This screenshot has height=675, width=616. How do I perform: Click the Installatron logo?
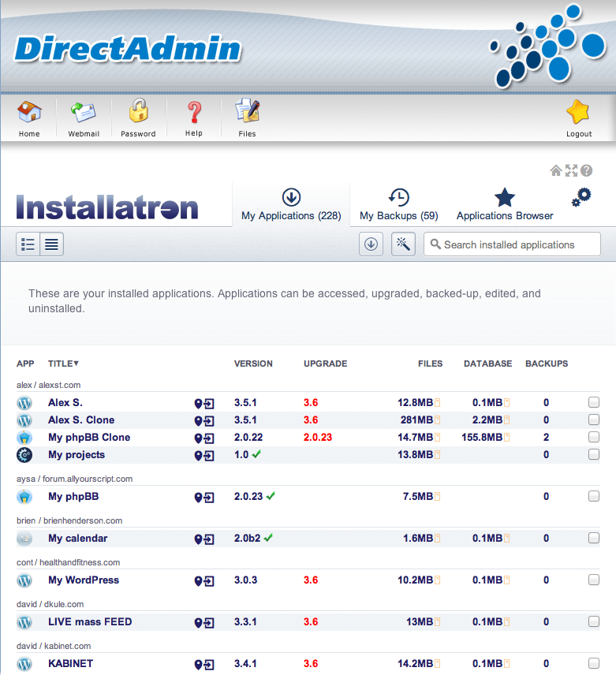point(107,207)
